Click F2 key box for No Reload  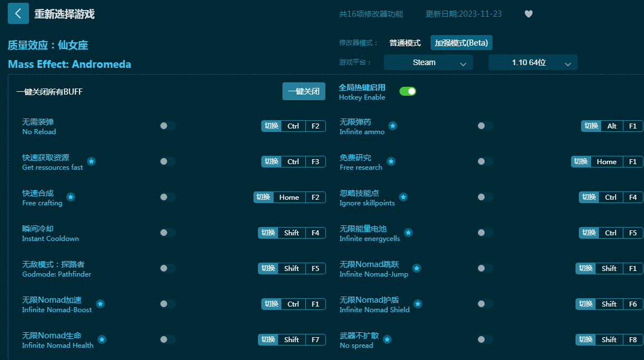click(315, 126)
